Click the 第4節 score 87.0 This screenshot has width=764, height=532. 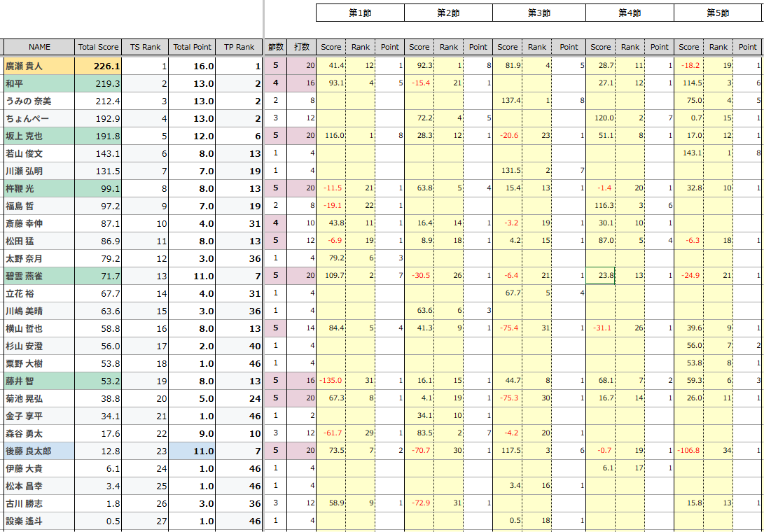pyautogui.click(x=600, y=241)
